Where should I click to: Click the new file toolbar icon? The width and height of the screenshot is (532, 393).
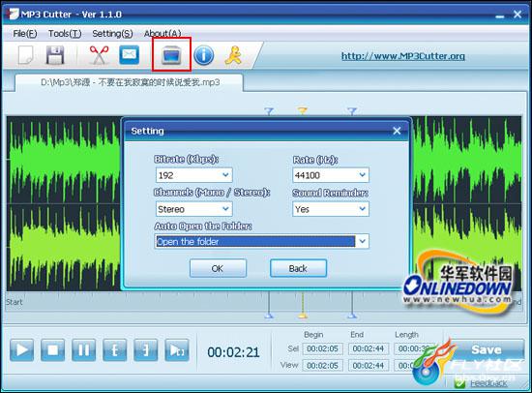pyautogui.click(x=25, y=55)
